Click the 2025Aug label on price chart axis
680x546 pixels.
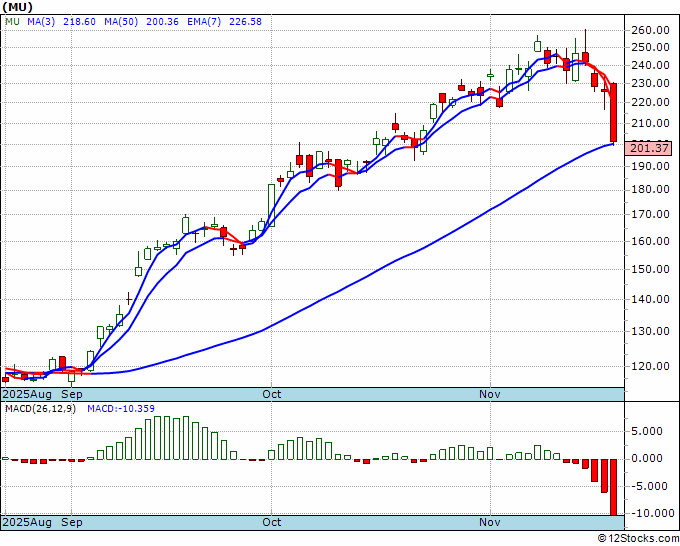(x=27, y=394)
